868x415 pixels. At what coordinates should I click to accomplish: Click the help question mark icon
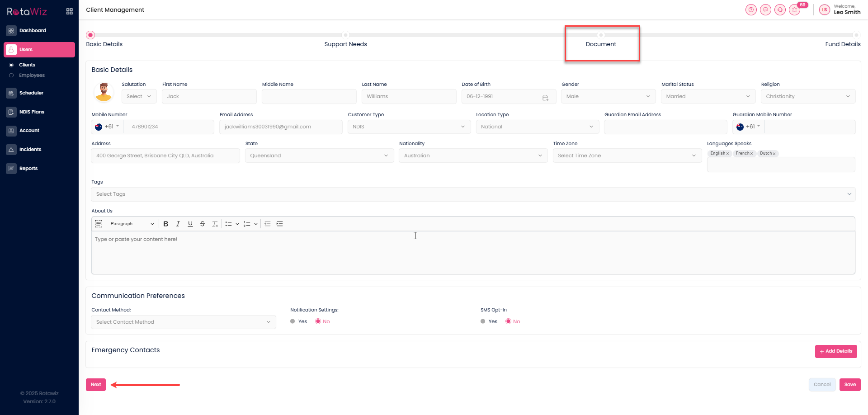pyautogui.click(x=751, y=10)
